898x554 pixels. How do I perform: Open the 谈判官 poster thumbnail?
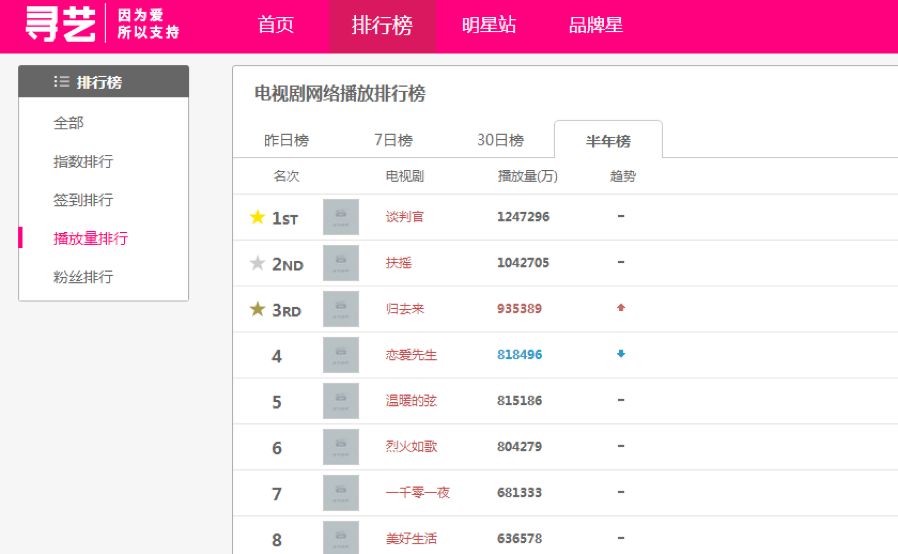point(341,217)
